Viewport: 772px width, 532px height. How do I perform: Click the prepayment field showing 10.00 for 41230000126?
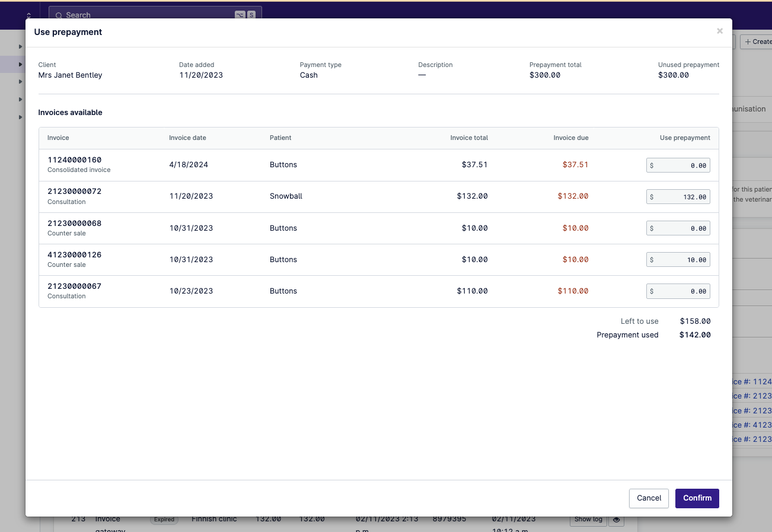[x=678, y=259]
